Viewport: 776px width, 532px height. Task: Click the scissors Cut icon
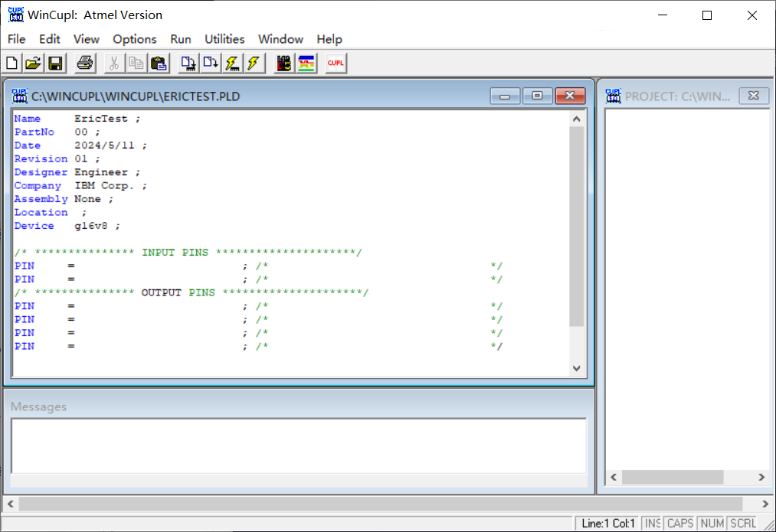point(114,64)
